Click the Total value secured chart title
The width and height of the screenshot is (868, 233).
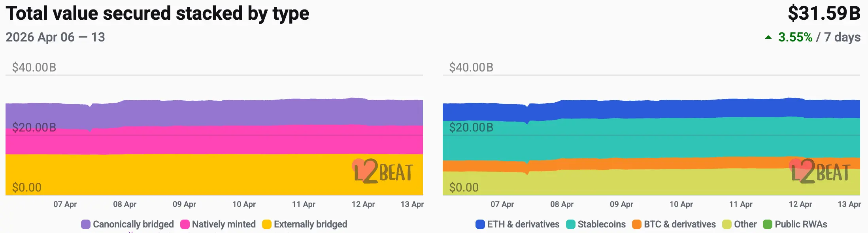pyautogui.click(x=157, y=13)
